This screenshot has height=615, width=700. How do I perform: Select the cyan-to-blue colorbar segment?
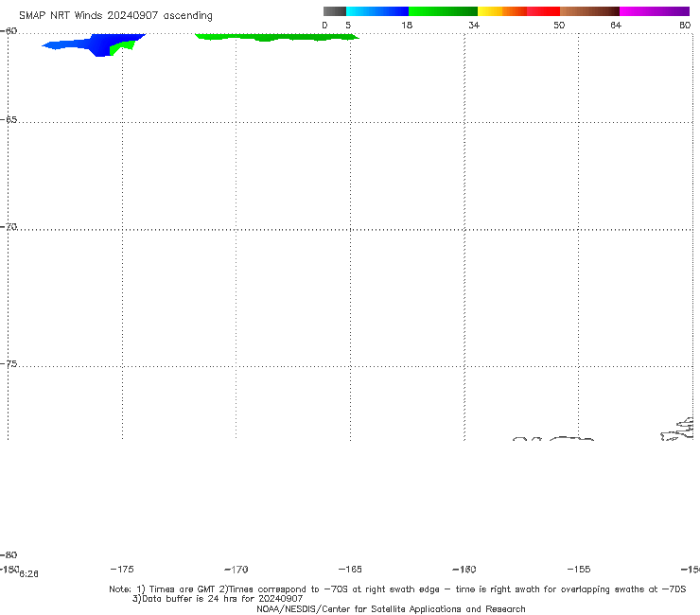click(x=377, y=11)
